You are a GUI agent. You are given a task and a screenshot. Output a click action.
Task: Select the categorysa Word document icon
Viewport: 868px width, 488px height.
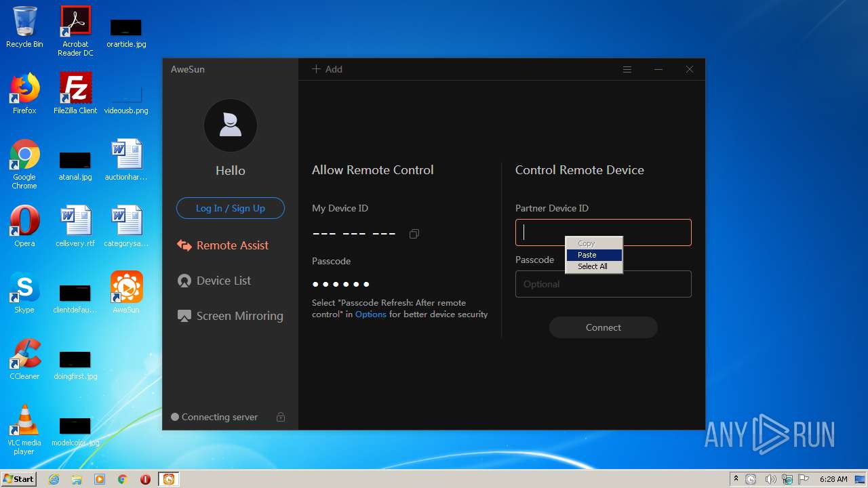(x=126, y=226)
